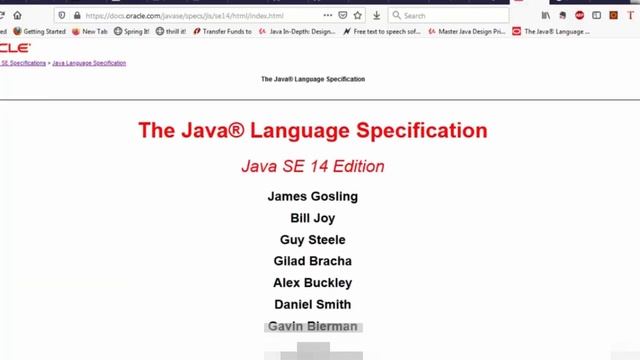Click the large red title heading
The image size is (640, 360).
click(313, 131)
